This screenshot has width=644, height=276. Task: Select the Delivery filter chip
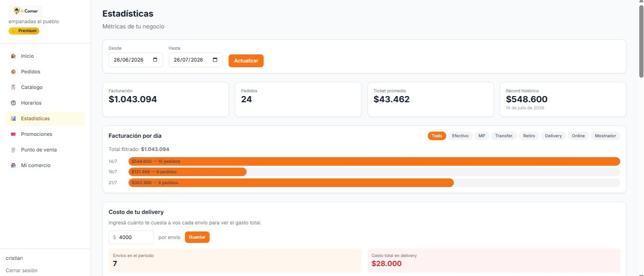point(553,136)
